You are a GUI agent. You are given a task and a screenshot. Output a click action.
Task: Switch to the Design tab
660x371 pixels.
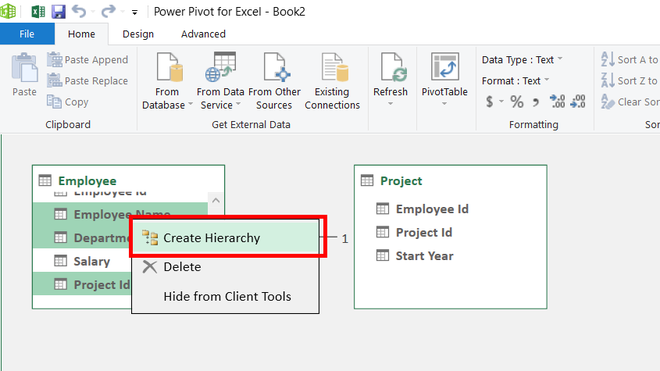[138, 34]
